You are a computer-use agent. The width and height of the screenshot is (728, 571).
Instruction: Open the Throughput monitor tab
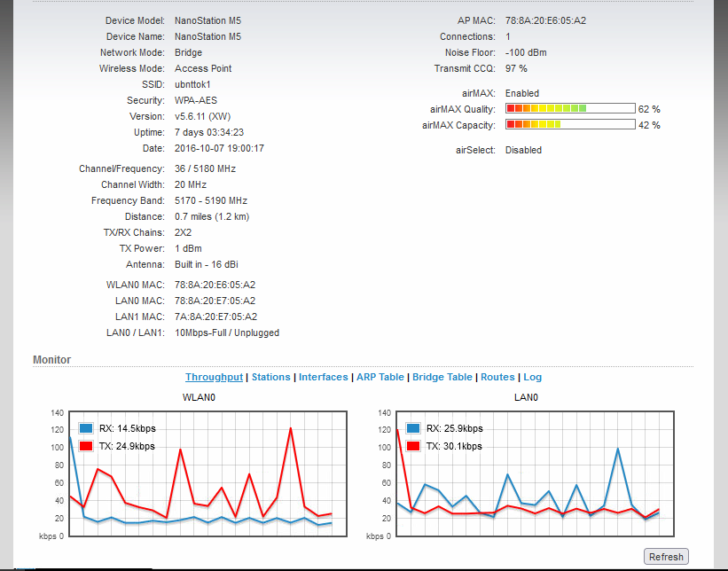[214, 377]
